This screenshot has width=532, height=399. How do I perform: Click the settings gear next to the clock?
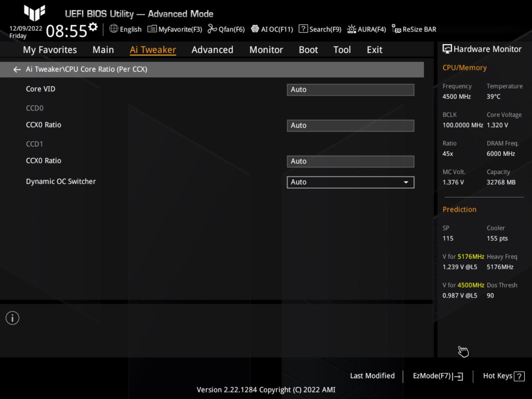click(93, 27)
